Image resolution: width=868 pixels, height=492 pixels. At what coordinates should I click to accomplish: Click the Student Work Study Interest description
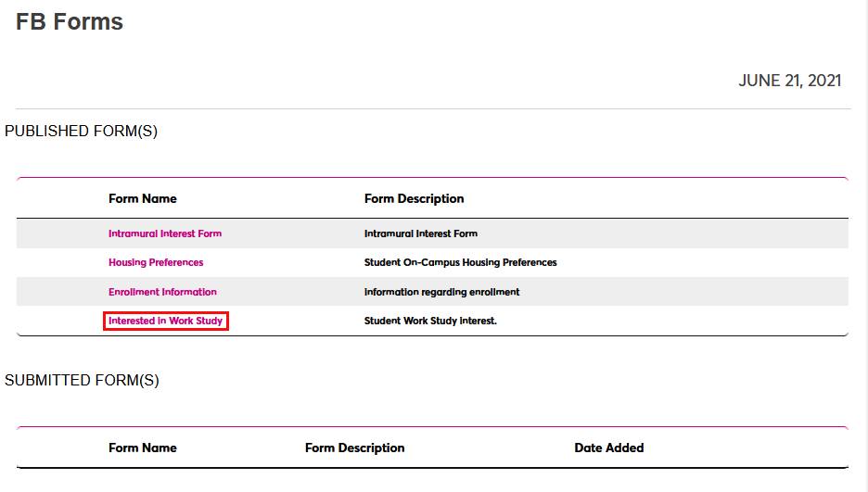click(430, 321)
